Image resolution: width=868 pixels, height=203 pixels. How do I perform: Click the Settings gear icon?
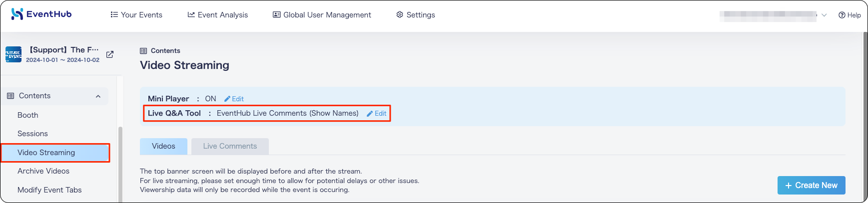400,14
